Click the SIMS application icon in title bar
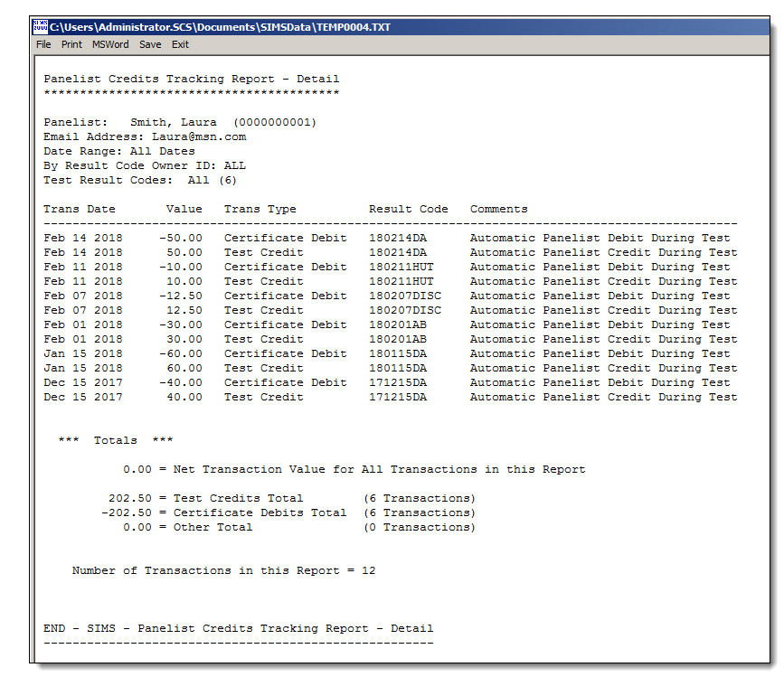This screenshot has height=677, width=784. [x=40, y=26]
